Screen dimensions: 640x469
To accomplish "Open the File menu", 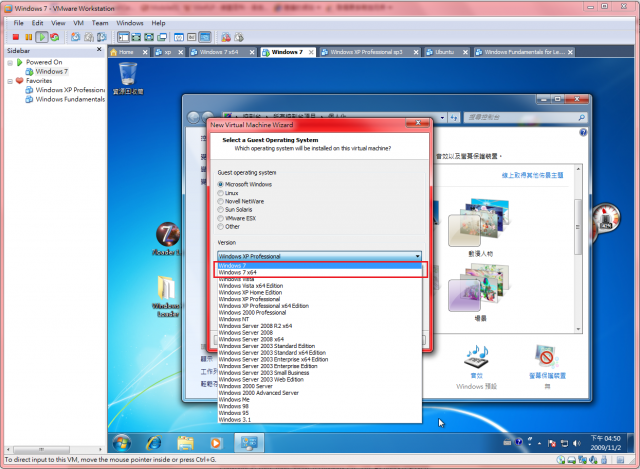I will pyautogui.click(x=18, y=23).
